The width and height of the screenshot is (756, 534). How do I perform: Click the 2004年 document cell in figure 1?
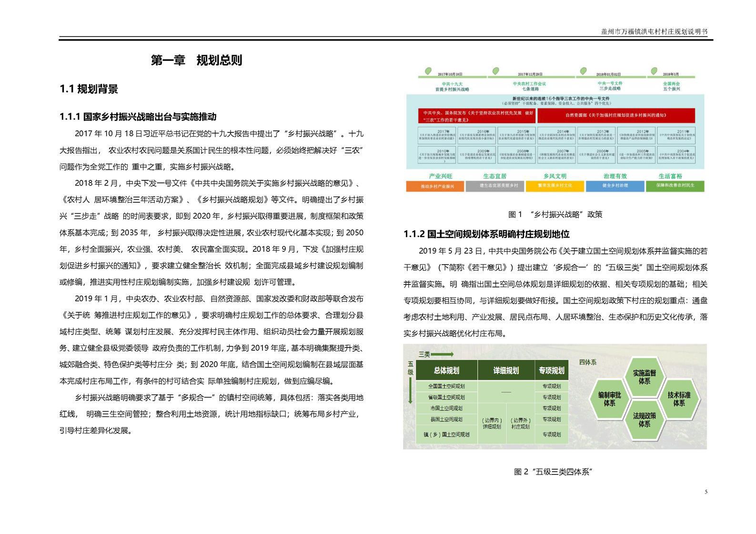coord(676,154)
